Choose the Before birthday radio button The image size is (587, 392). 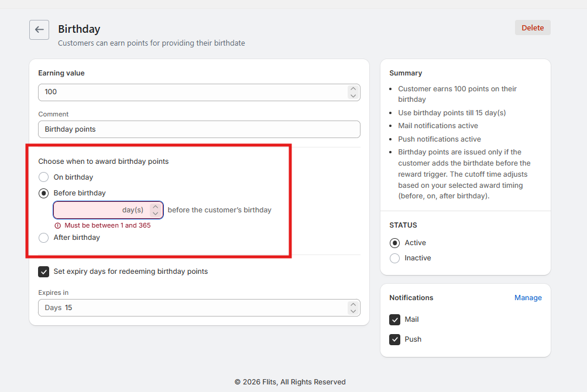[43, 193]
